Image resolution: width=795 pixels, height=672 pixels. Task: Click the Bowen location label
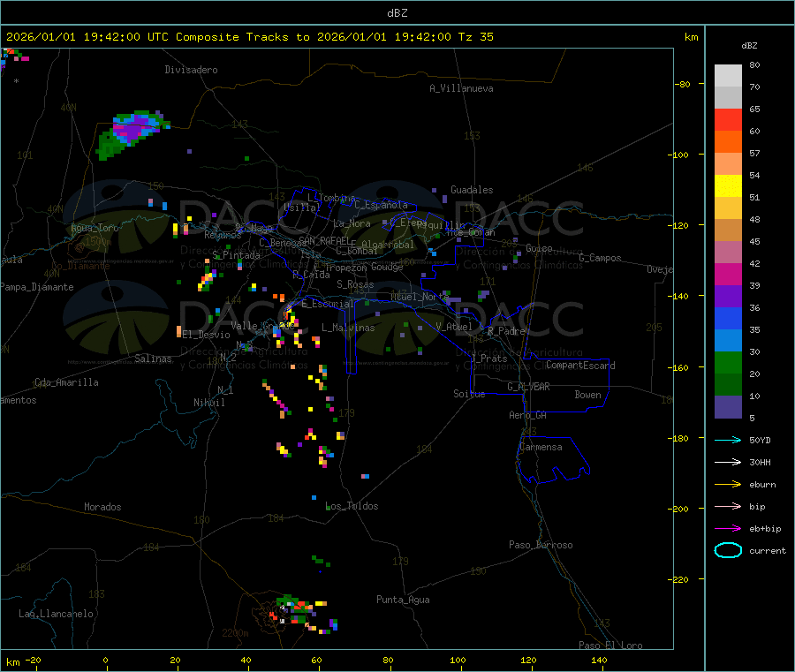(588, 395)
